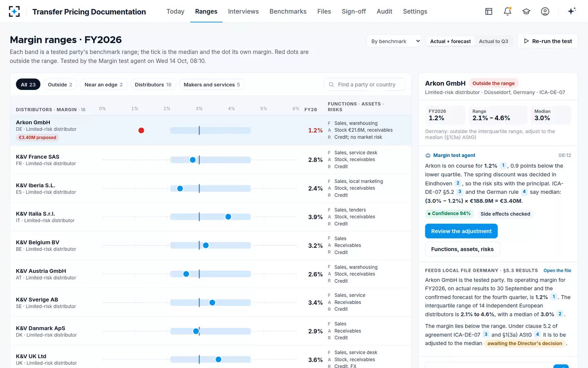The width and height of the screenshot is (588, 368).
Task: Click the Confidence 94% badge
Action: [x=449, y=213]
